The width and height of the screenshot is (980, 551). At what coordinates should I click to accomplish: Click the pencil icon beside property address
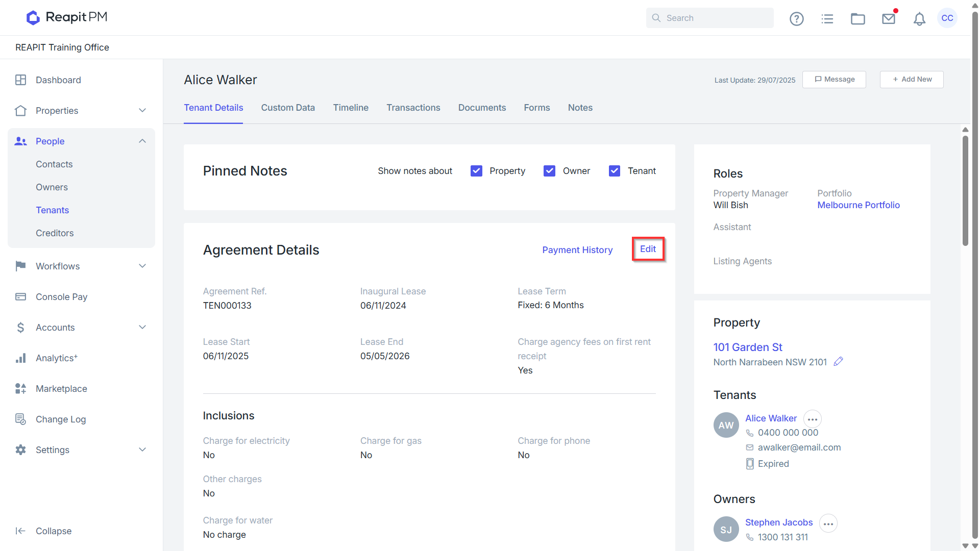pyautogui.click(x=838, y=362)
